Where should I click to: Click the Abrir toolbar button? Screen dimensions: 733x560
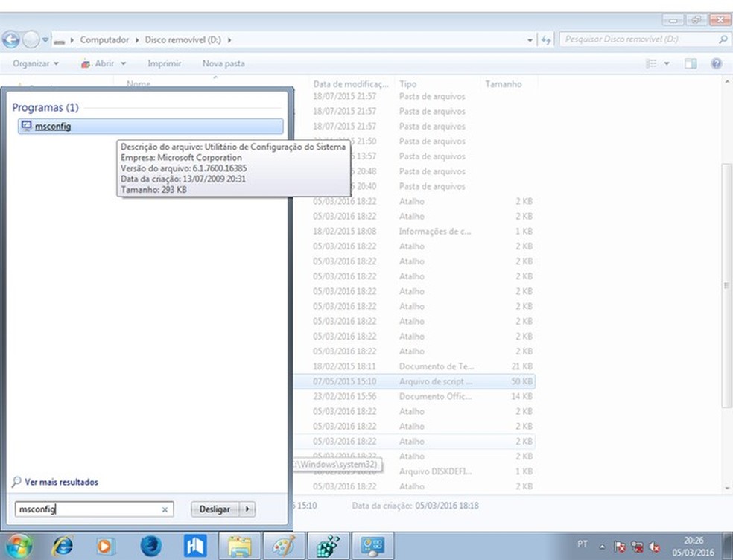click(x=98, y=63)
